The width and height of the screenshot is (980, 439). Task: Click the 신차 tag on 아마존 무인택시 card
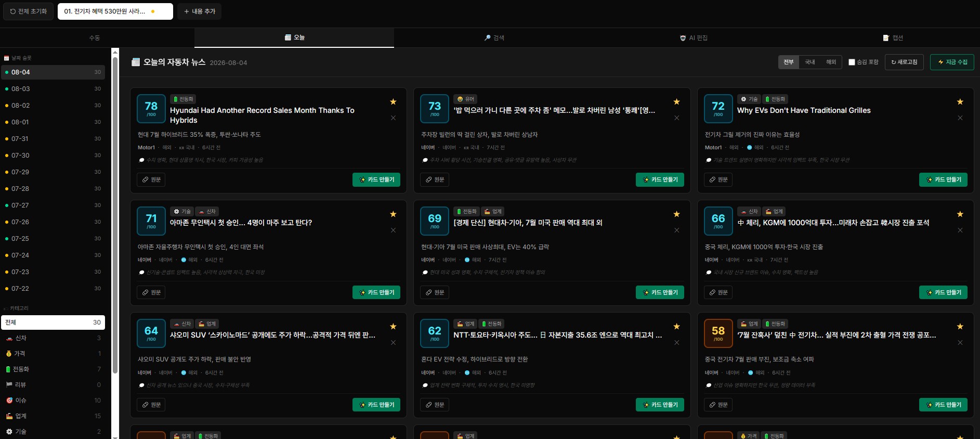coord(207,211)
